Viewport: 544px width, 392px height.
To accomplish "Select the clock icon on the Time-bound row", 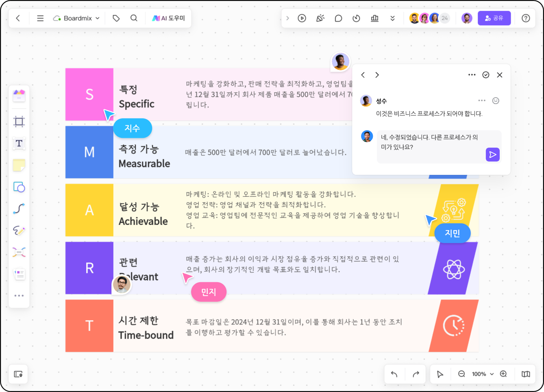I will tap(454, 326).
